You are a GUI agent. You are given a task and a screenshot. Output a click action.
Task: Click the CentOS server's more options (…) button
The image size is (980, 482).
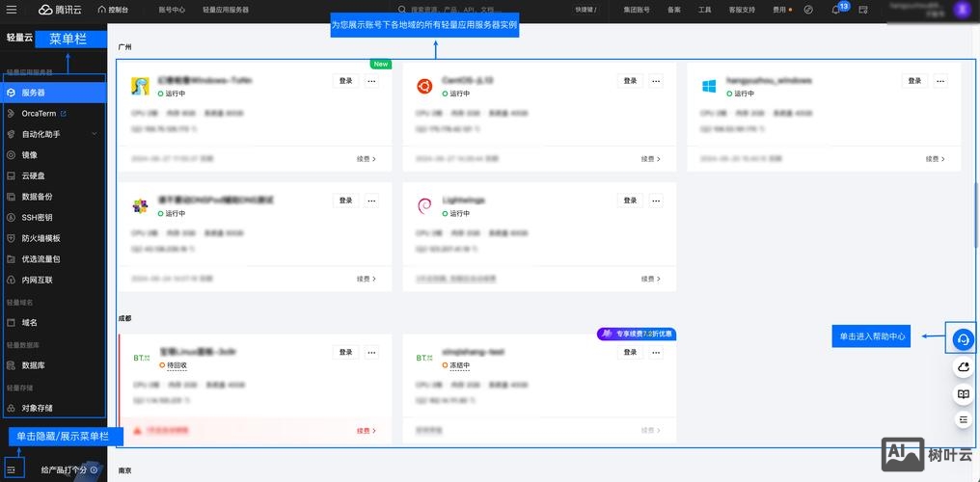pyautogui.click(x=656, y=81)
